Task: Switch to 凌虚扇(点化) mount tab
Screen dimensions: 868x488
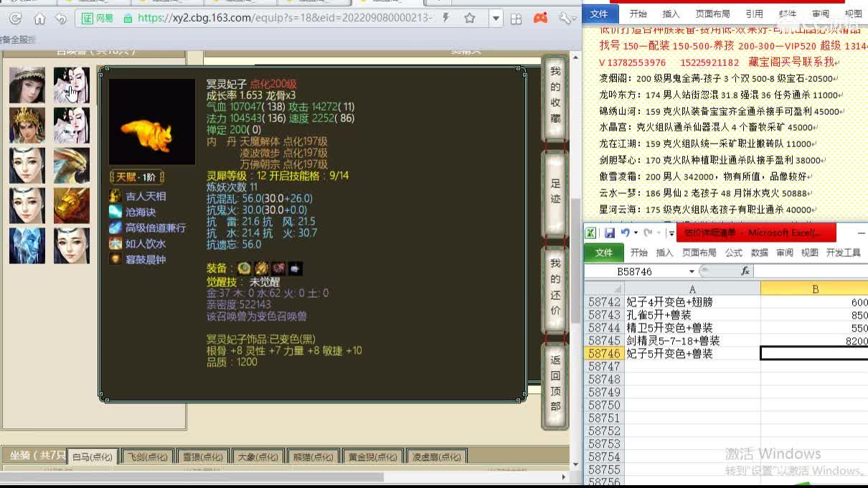Action: 437,457
